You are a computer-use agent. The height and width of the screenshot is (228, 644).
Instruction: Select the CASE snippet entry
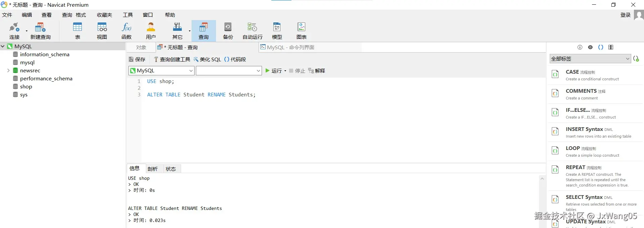[596, 75]
